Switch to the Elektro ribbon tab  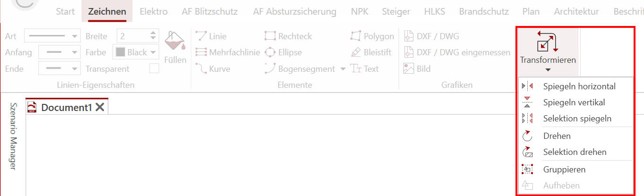154,11
